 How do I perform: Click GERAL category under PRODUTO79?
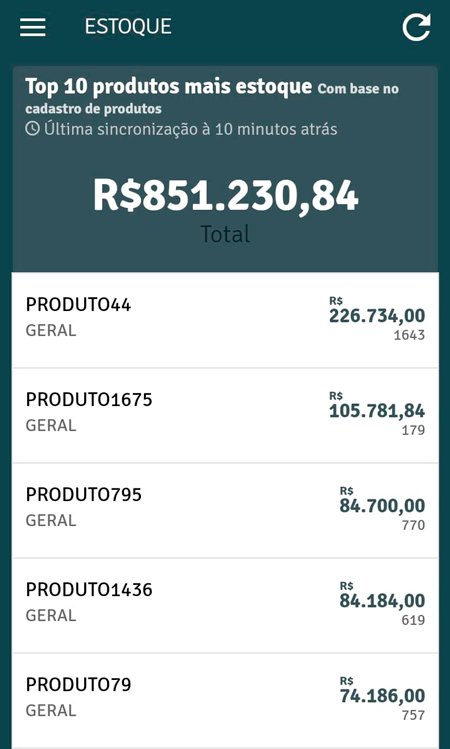51,710
